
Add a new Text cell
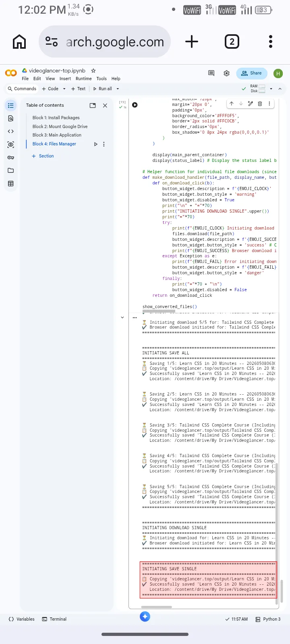click(x=78, y=89)
